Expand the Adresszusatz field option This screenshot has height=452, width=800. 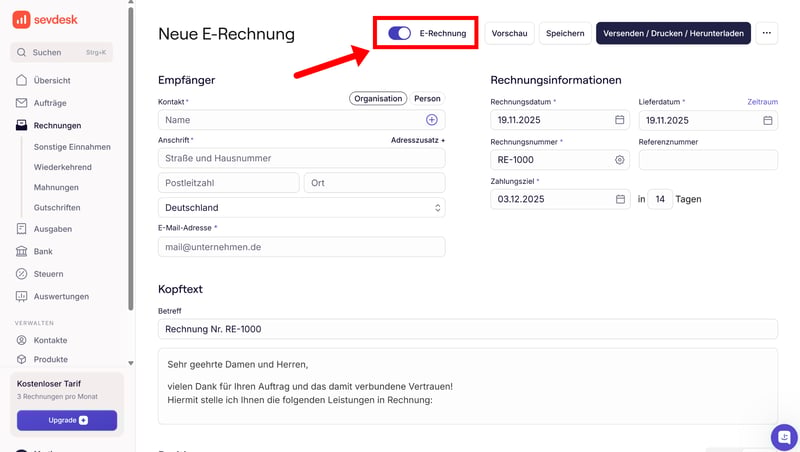click(417, 141)
